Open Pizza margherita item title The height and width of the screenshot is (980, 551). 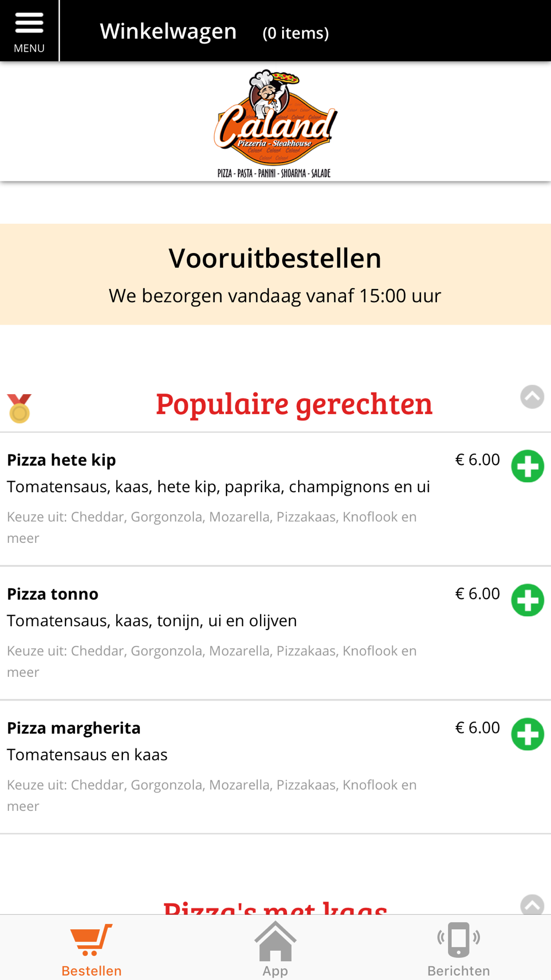point(74,728)
